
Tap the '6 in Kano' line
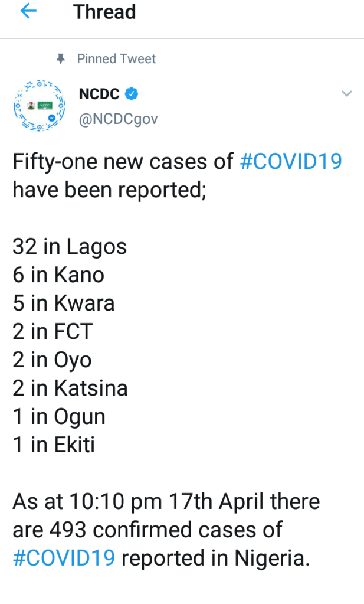pyautogui.click(x=58, y=275)
